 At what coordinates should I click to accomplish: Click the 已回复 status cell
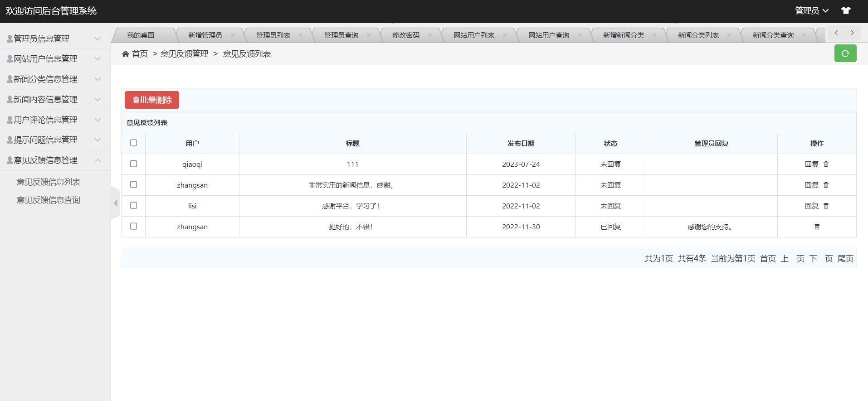610,227
